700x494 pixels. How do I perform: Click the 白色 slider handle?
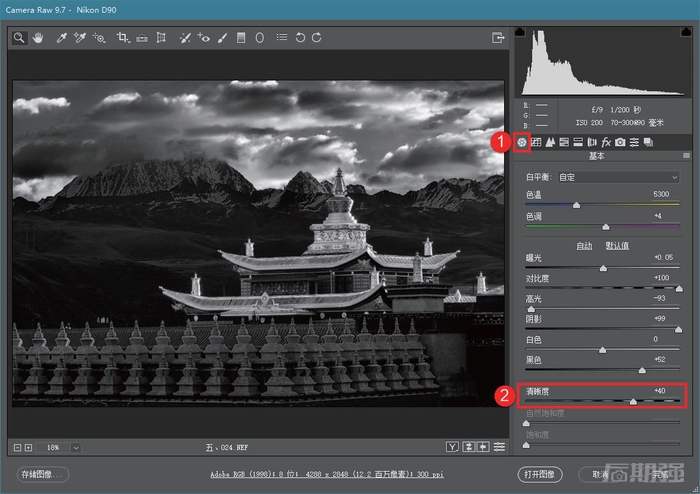click(x=602, y=350)
